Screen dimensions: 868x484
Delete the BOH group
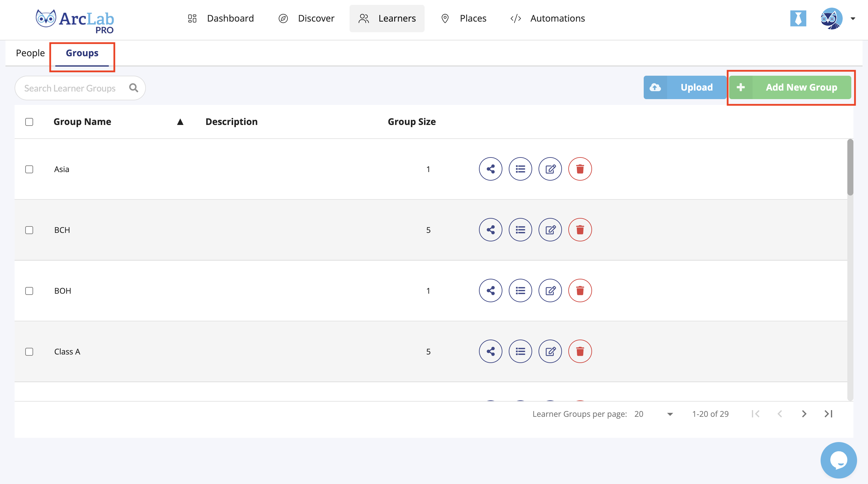(580, 291)
